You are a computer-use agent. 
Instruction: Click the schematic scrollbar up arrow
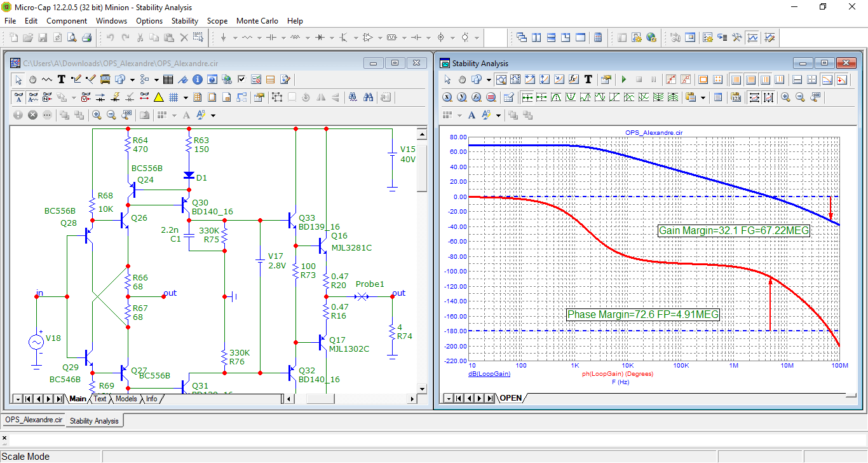(421, 133)
